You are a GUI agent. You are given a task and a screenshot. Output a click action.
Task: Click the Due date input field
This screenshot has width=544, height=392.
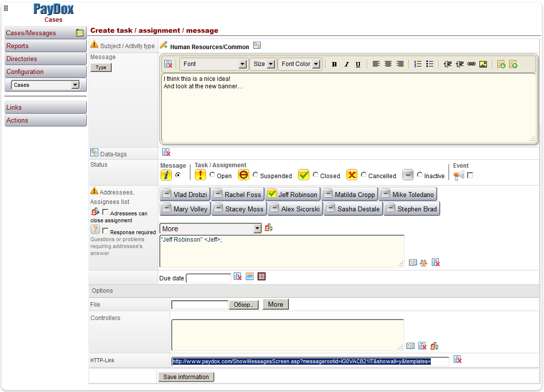208,278
